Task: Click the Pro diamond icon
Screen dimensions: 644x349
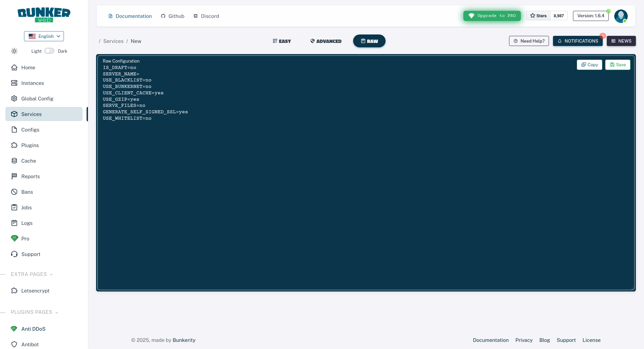Action: 14,238
